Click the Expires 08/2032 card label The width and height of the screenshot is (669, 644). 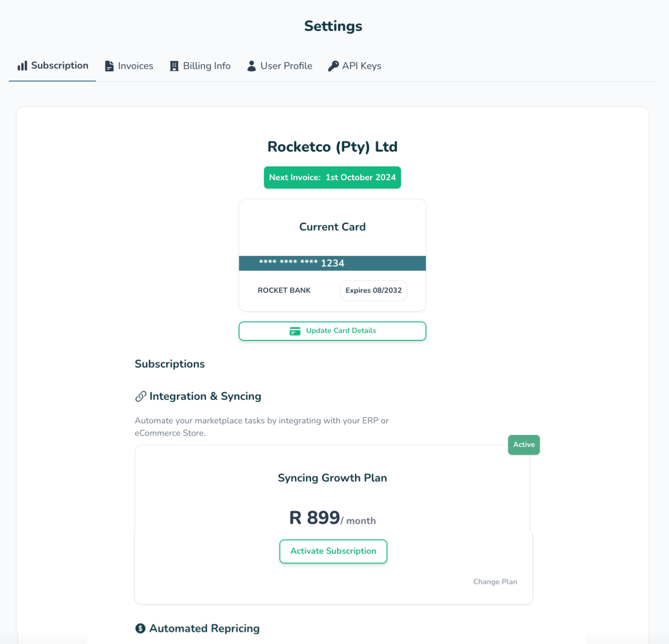374,291
